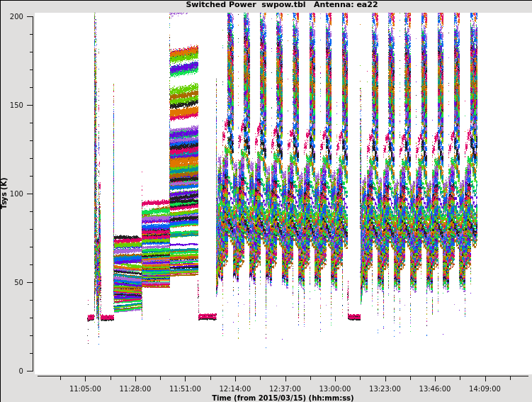532x402 pixels.
Task: Click the 13:23:00 time tick label
Action: coord(385,389)
